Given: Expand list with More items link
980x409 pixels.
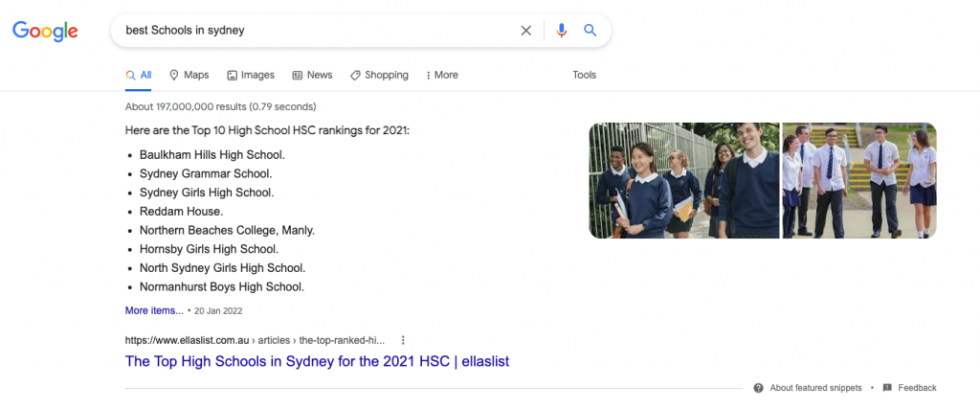Looking at the screenshot, I should (x=154, y=310).
